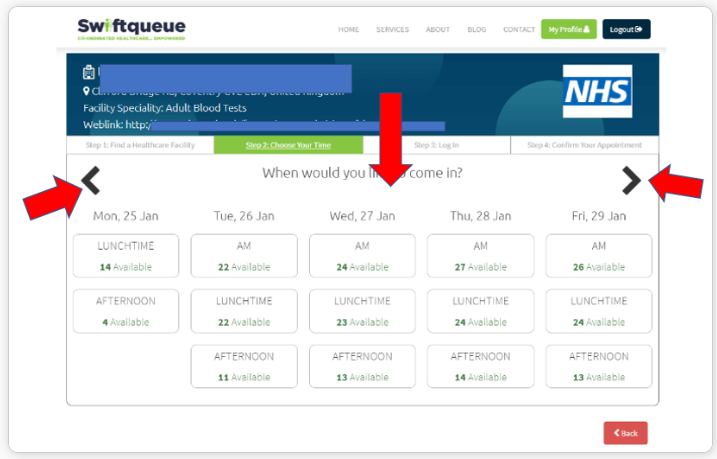Image resolution: width=717 pixels, height=459 pixels.
Task: Click the Swiftqueue logo
Action: (131, 29)
